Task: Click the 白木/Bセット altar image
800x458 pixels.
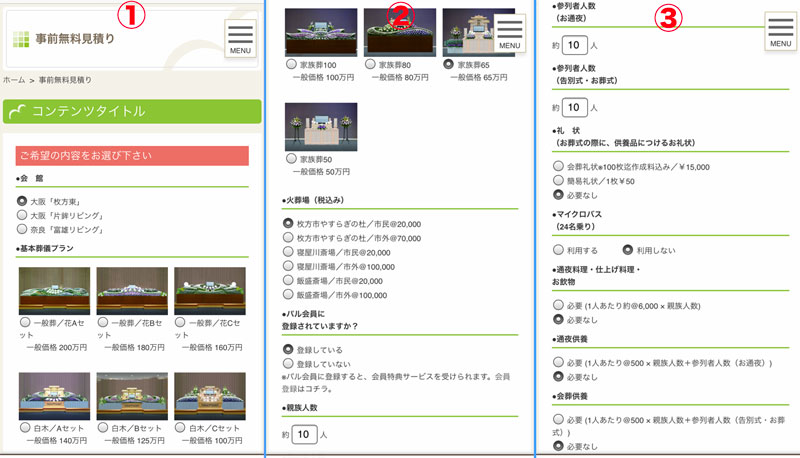Action: [x=132, y=396]
